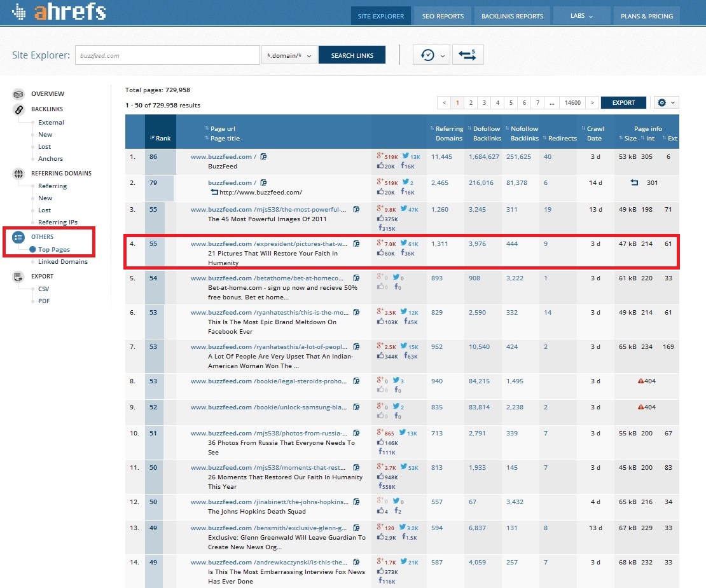Go to previous results page arrow

(444, 102)
